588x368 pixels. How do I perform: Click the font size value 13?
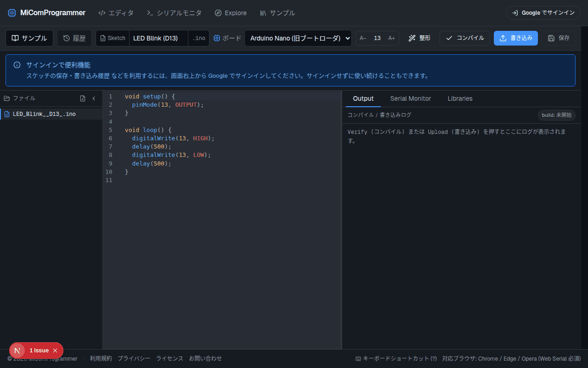[377, 38]
